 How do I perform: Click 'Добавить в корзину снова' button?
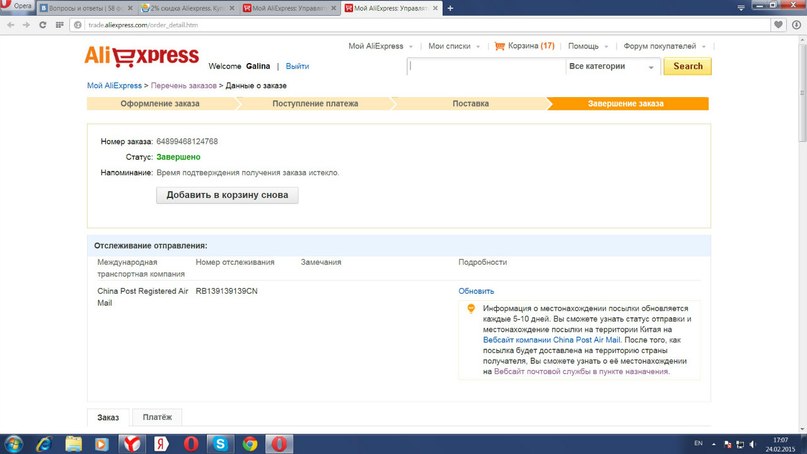pos(227,195)
